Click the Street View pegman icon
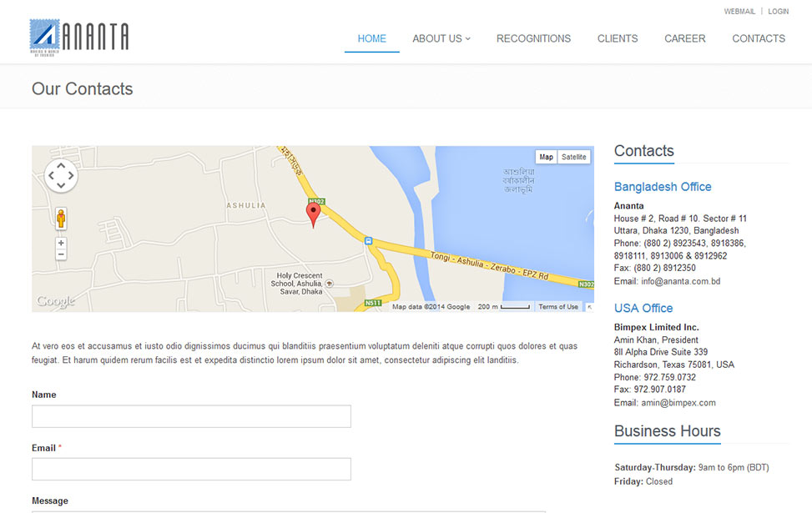The image size is (812, 513). tap(61, 219)
